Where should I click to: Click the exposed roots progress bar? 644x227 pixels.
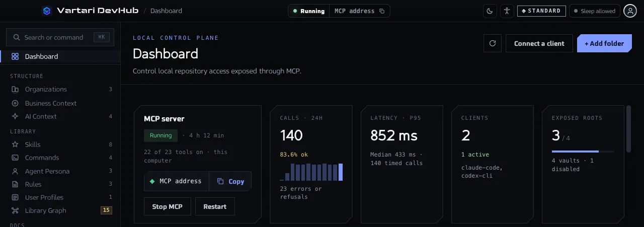[583, 151]
